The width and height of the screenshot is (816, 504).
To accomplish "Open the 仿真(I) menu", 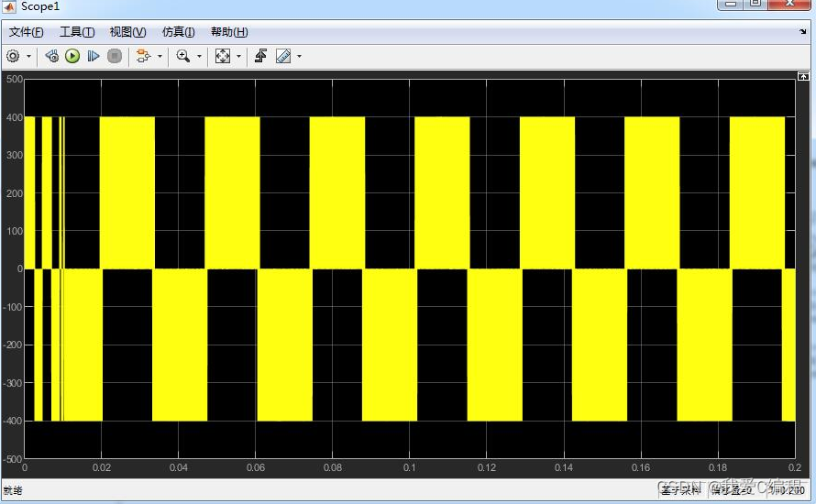I will (x=178, y=32).
